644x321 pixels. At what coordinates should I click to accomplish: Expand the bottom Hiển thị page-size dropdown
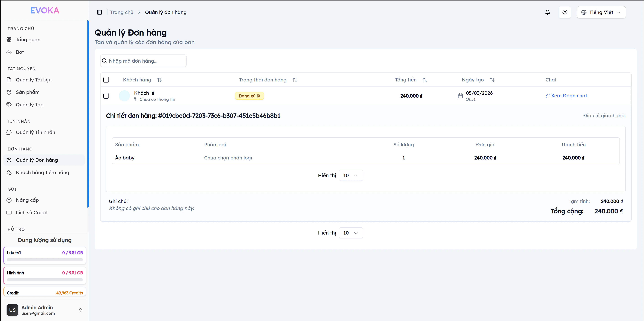pyautogui.click(x=351, y=233)
